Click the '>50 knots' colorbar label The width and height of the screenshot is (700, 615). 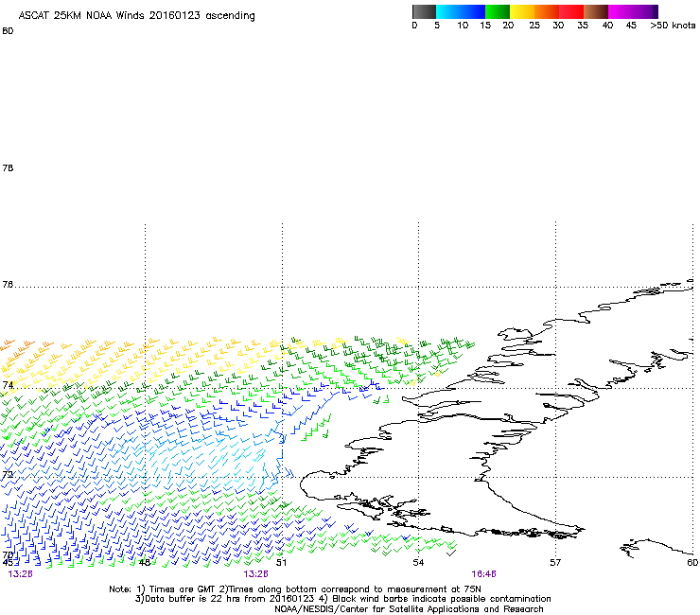click(x=673, y=26)
